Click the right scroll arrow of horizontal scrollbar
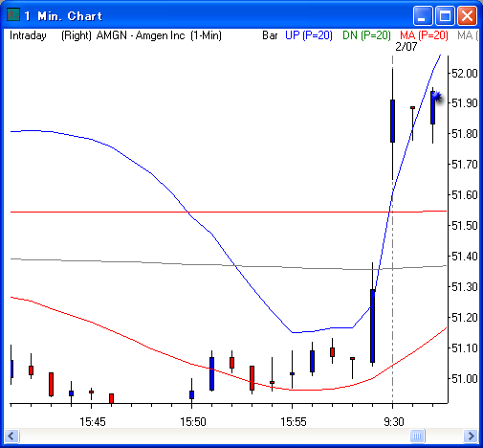The height and width of the screenshot is (448, 483). tap(471, 436)
